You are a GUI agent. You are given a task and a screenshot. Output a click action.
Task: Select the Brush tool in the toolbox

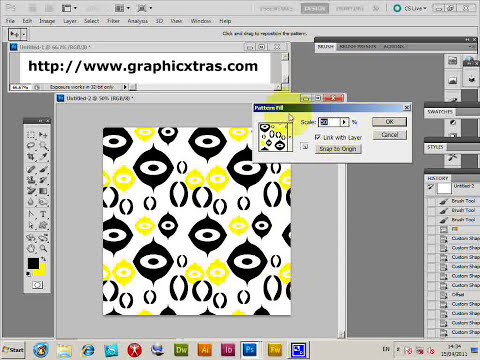pyautogui.click(x=43, y=169)
